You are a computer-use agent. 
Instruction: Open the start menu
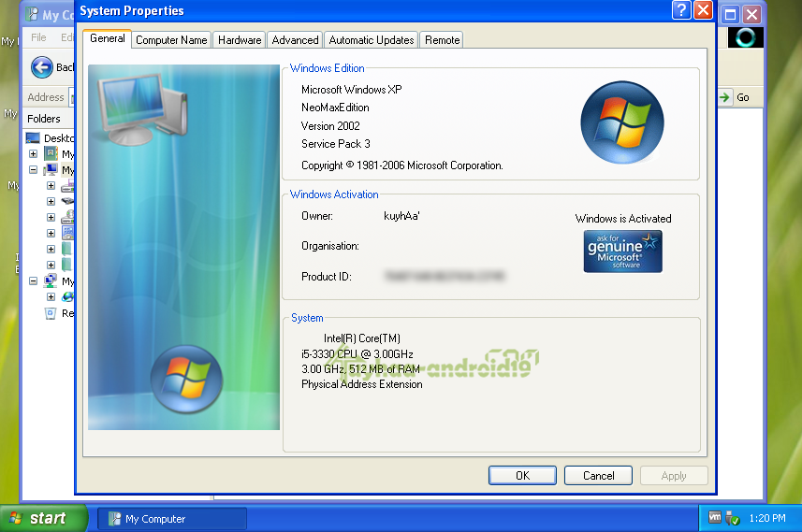pos(43,518)
